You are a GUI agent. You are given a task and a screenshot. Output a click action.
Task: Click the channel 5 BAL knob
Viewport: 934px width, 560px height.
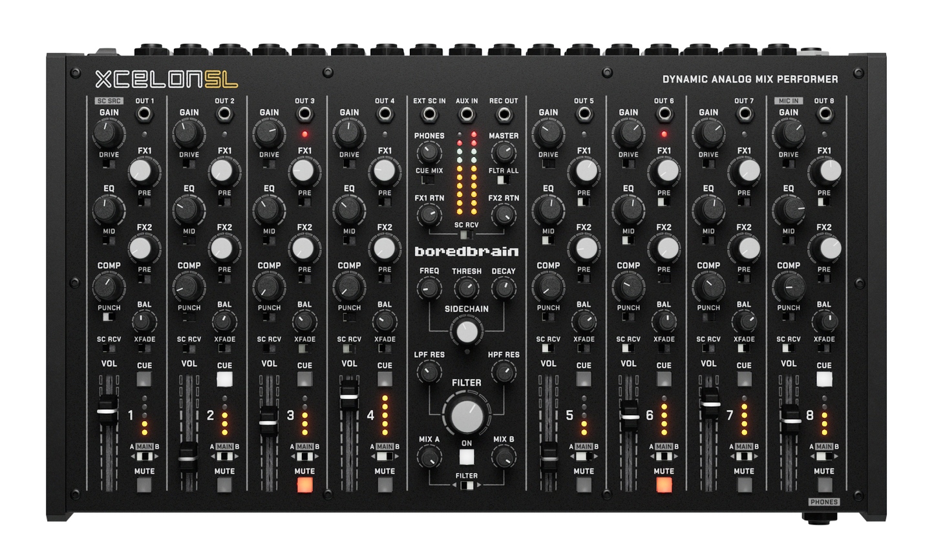[584, 321]
